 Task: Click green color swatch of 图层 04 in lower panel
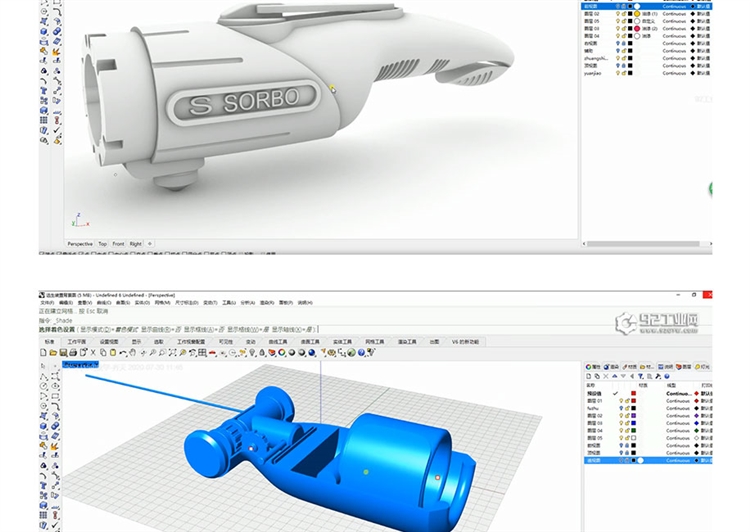click(633, 431)
